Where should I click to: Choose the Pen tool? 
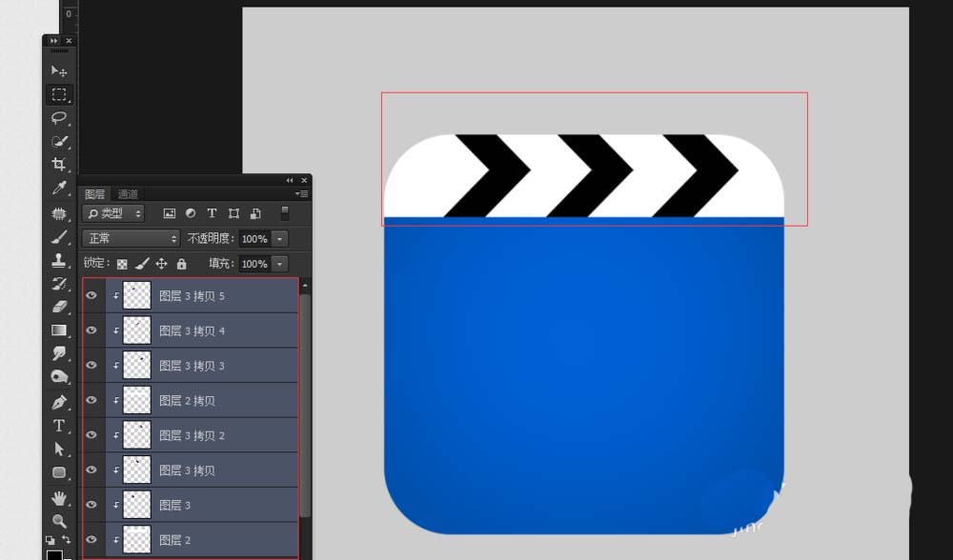click(59, 402)
